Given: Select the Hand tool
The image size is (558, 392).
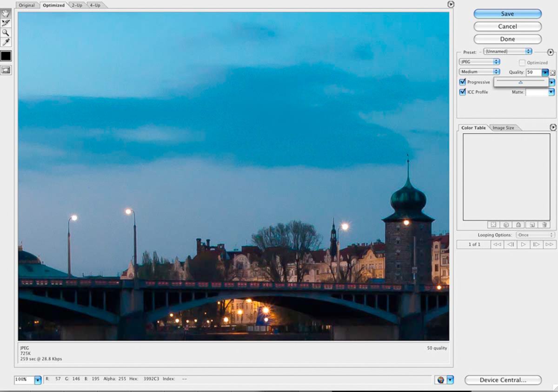Looking at the screenshot, I should 6,14.
